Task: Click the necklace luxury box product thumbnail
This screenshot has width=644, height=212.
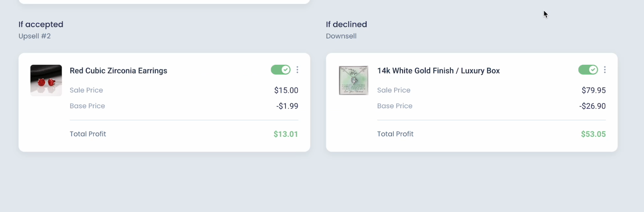Action: 353,80
